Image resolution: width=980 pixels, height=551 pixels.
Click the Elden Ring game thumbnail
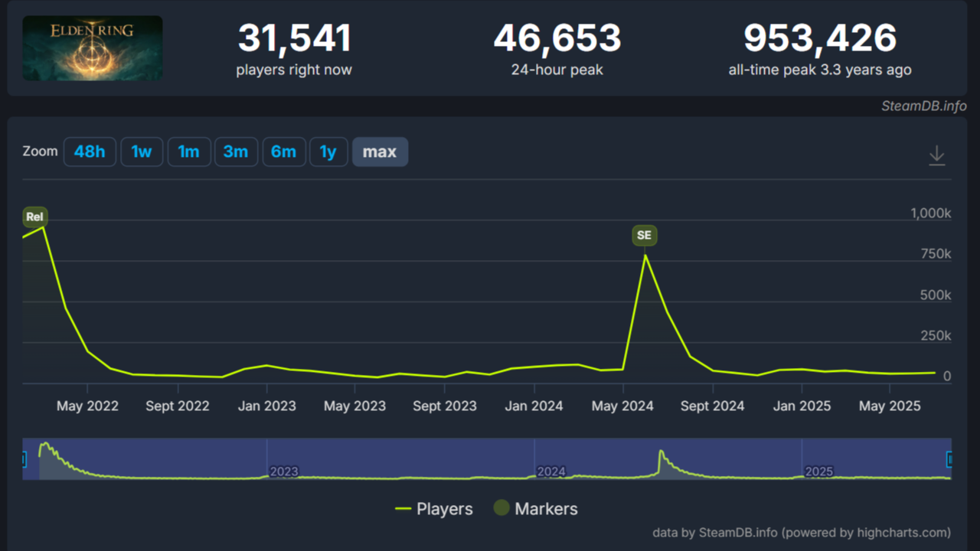[x=93, y=48]
